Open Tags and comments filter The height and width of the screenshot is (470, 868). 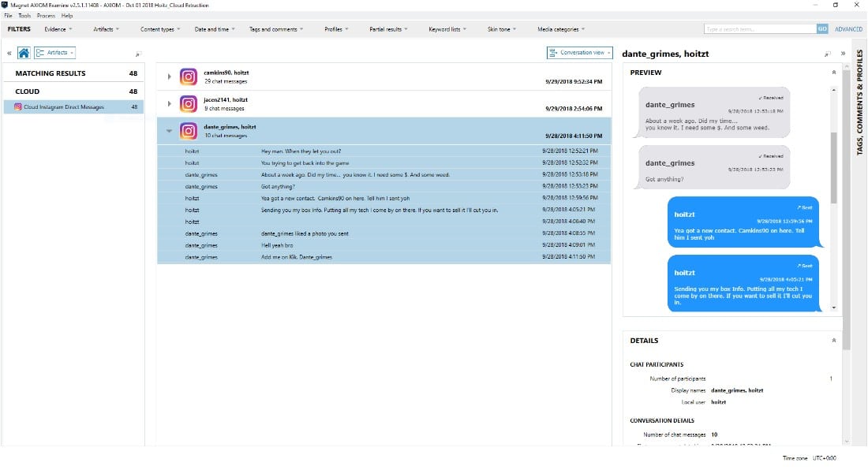point(275,29)
